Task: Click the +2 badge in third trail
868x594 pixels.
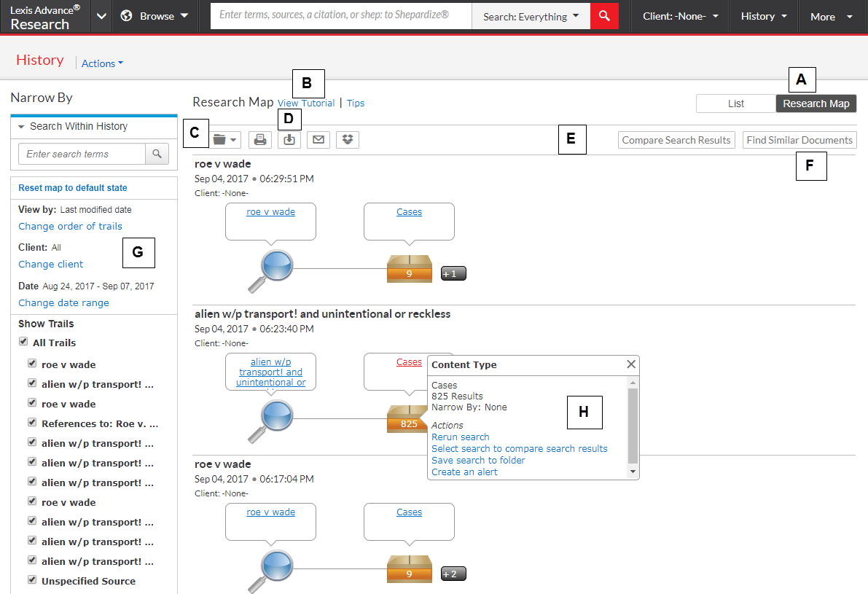Action: click(453, 574)
